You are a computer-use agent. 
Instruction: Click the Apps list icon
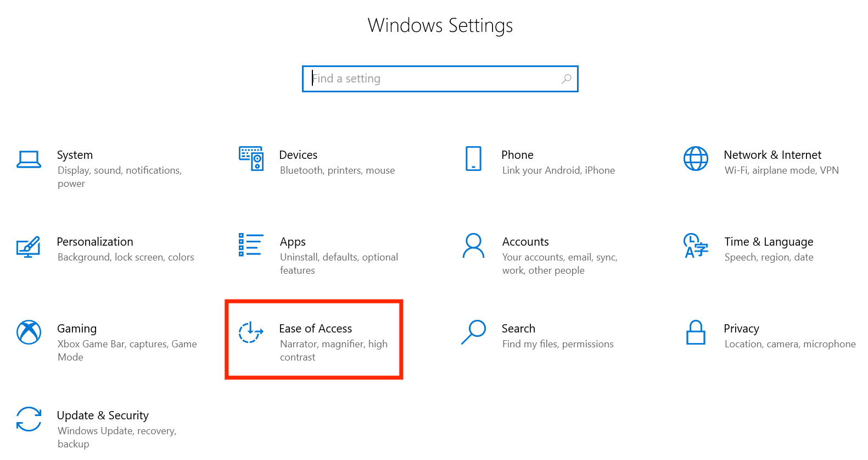point(251,245)
